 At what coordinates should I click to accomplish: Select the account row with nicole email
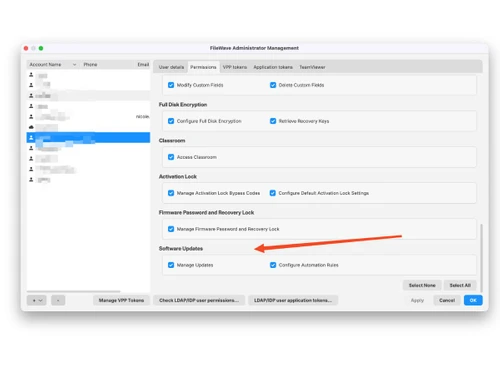click(x=88, y=117)
